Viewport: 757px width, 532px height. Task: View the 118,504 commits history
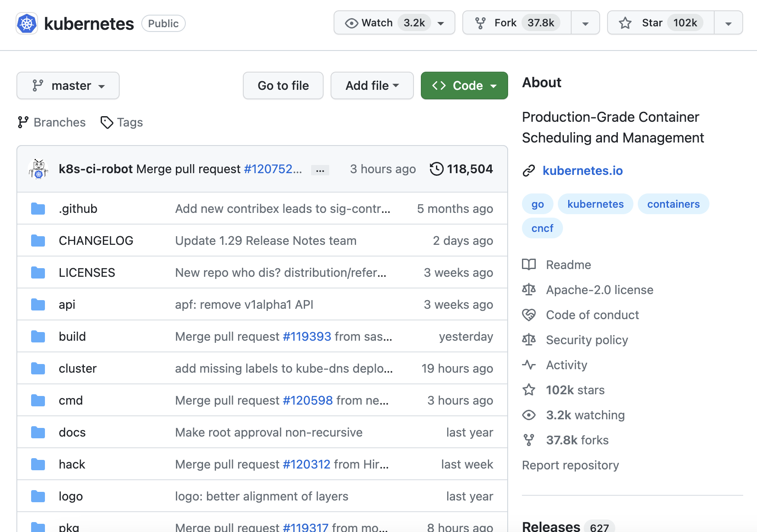[x=461, y=169]
